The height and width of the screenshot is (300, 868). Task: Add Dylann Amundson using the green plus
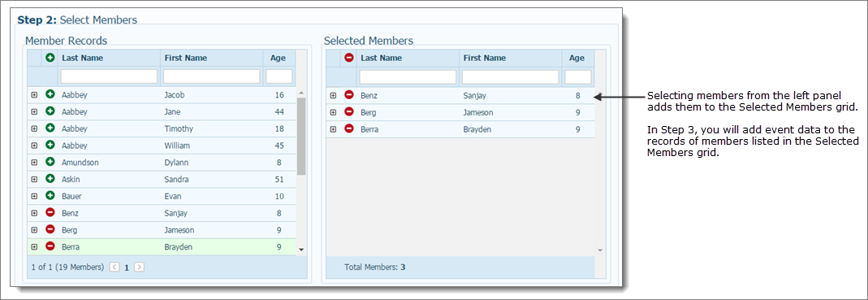point(50,163)
